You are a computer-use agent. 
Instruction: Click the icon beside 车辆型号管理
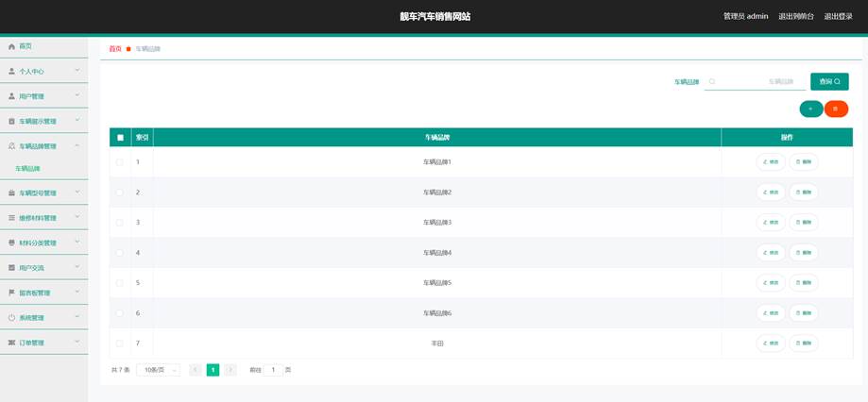coord(11,193)
